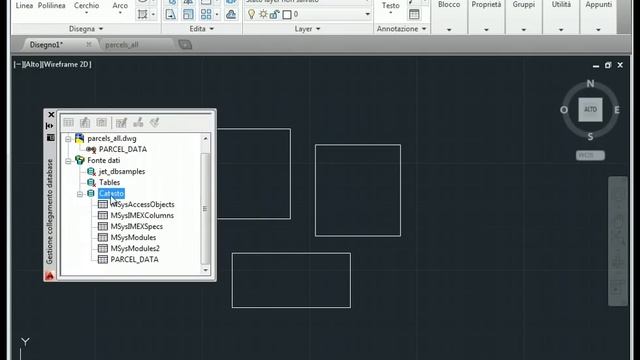Click S on the ViewCube compass
The image size is (640, 360).
pyautogui.click(x=590, y=137)
